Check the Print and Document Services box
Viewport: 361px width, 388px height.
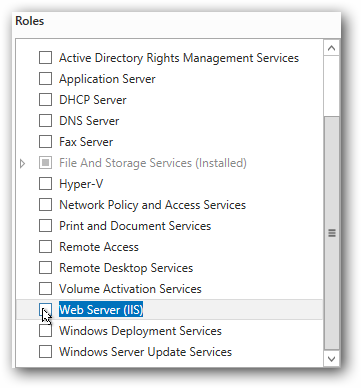45,226
